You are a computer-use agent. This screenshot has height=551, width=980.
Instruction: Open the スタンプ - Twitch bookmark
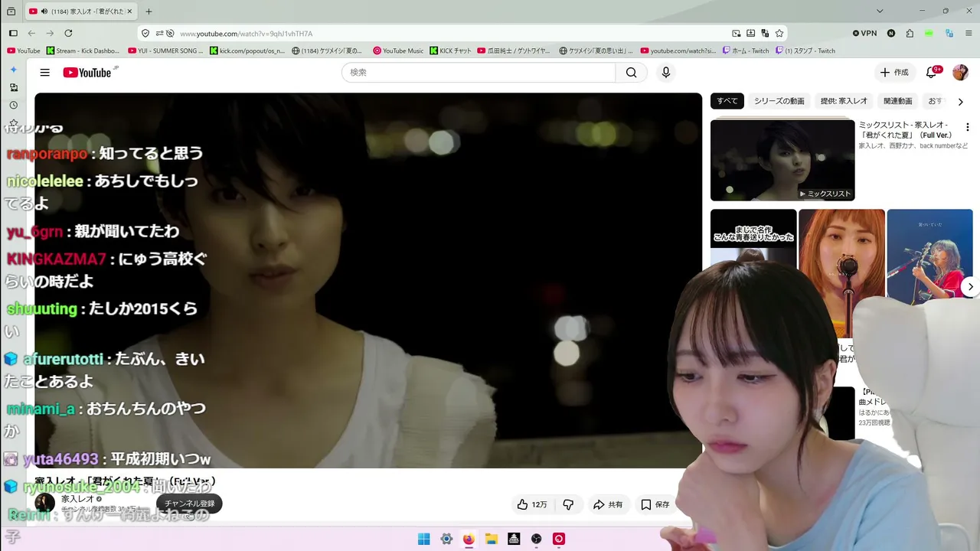click(x=805, y=51)
